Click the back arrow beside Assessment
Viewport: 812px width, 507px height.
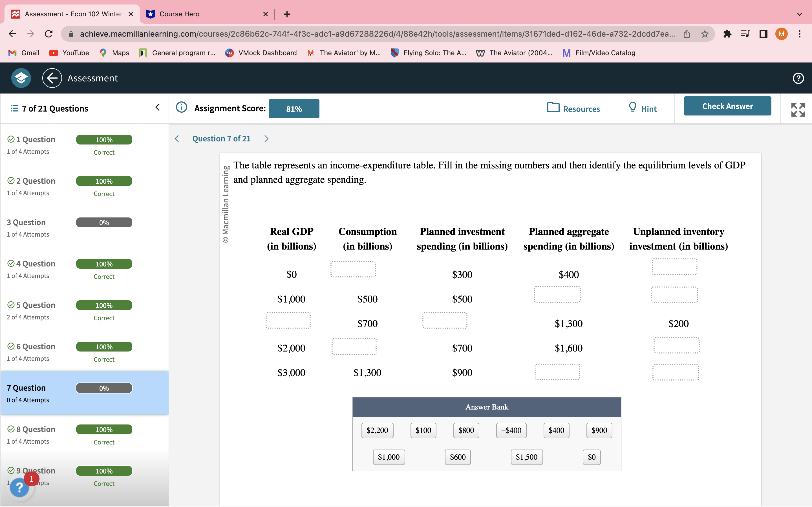tap(52, 78)
